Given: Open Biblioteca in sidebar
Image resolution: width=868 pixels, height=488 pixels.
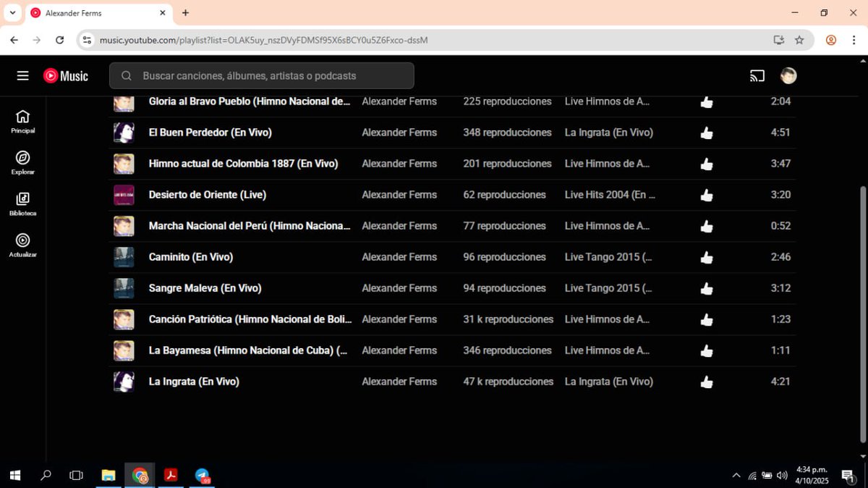Looking at the screenshot, I should pos(23,204).
